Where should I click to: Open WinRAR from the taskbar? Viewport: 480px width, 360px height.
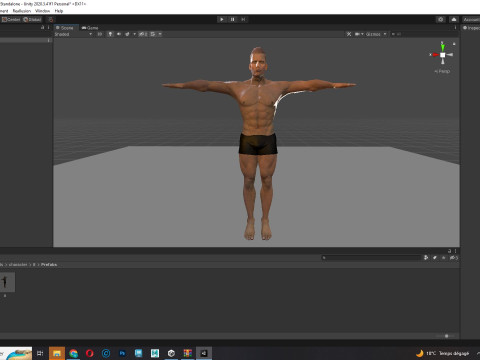click(x=188, y=353)
